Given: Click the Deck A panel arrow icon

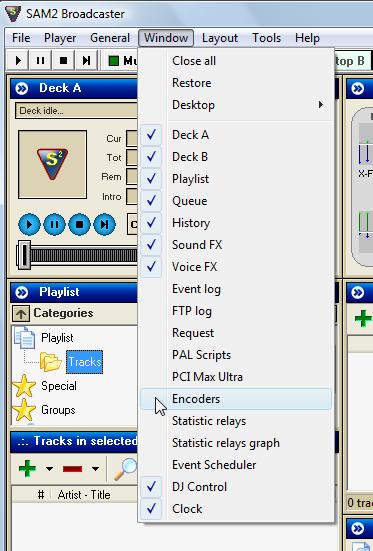Looking at the screenshot, I should pos(22,88).
